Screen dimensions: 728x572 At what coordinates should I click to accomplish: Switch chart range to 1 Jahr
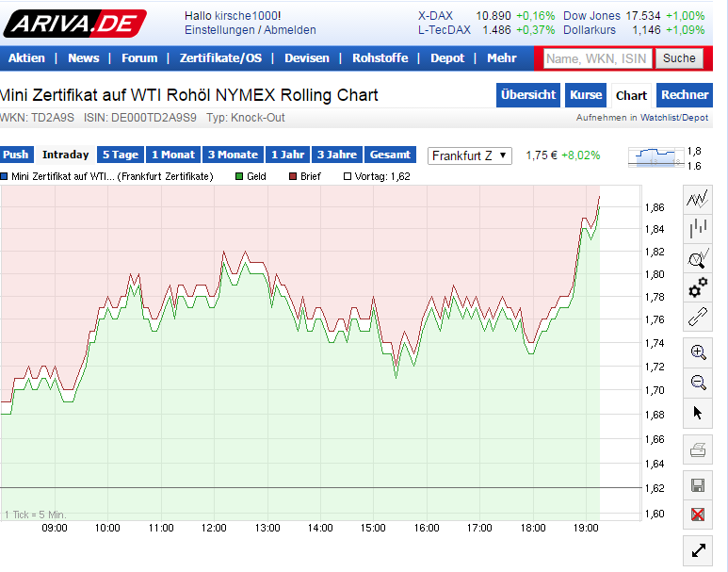pyautogui.click(x=287, y=155)
